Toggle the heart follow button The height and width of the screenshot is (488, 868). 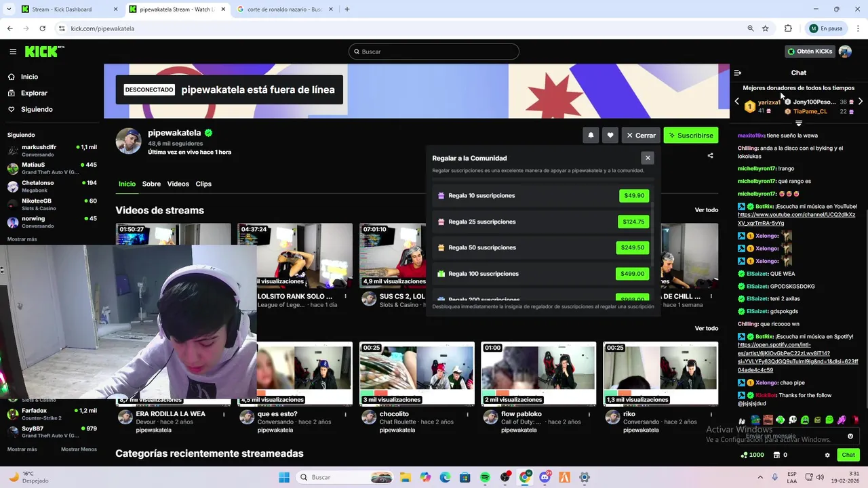(610, 136)
